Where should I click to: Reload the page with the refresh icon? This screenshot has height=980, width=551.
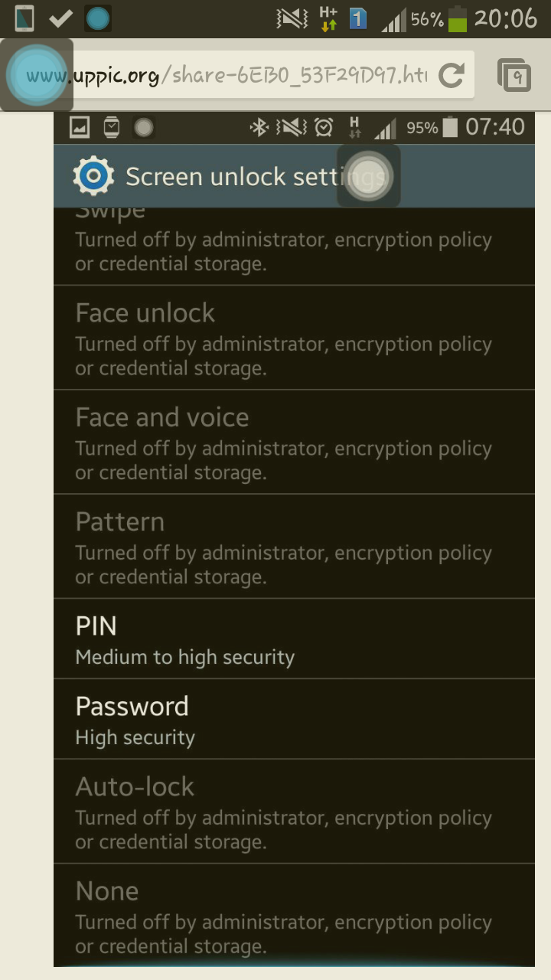[452, 75]
